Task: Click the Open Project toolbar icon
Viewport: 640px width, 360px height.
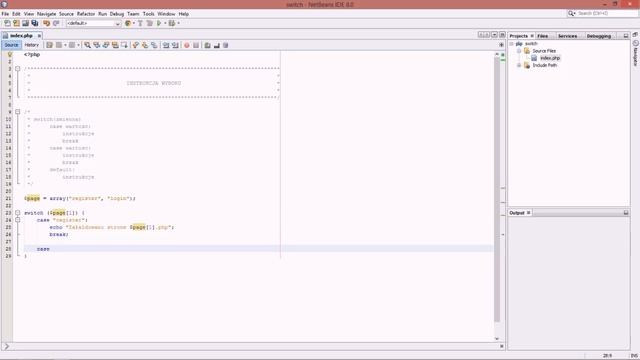Action: point(25,23)
